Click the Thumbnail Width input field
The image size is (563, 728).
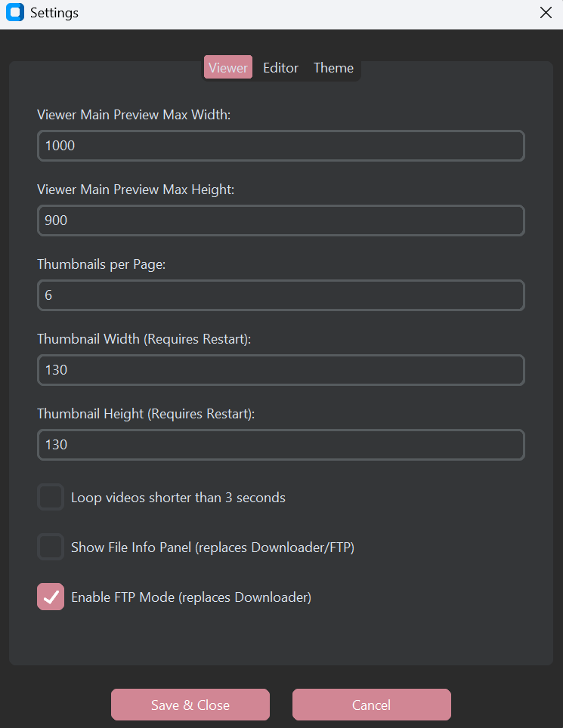(x=281, y=370)
